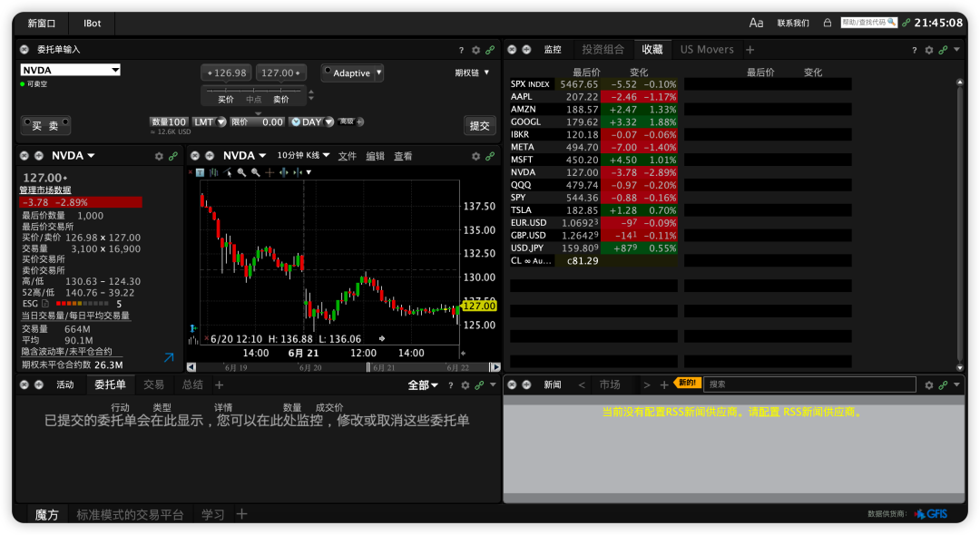Select 卖价 on the price ladder
980x535 pixels.
pyautogui.click(x=281, y=99)
